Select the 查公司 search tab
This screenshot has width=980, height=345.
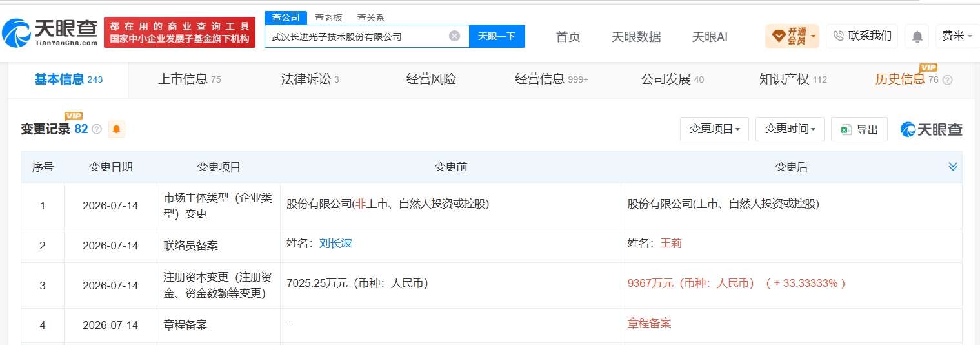(286, 17)
